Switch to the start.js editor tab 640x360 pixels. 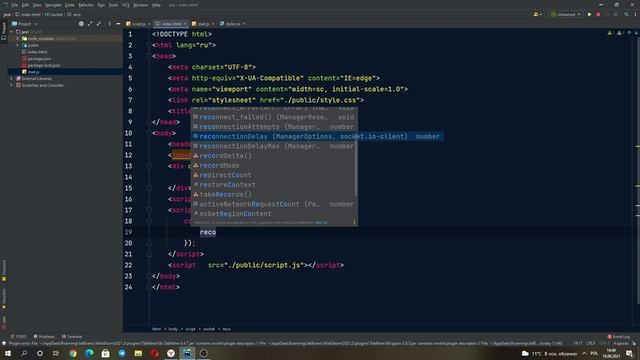(x=203, y=24)
